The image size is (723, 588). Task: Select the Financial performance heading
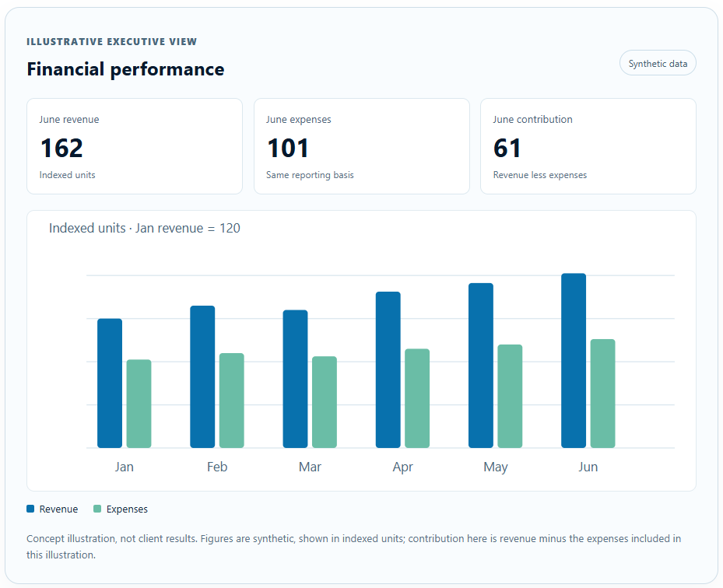pyautogui.click(x=125, y=69)
